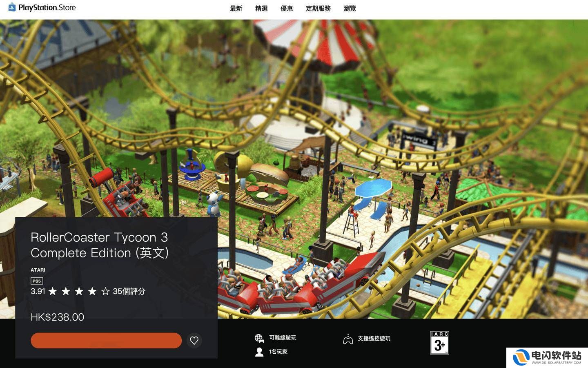
Task: Click the star rating row
Action: point(79,291)
